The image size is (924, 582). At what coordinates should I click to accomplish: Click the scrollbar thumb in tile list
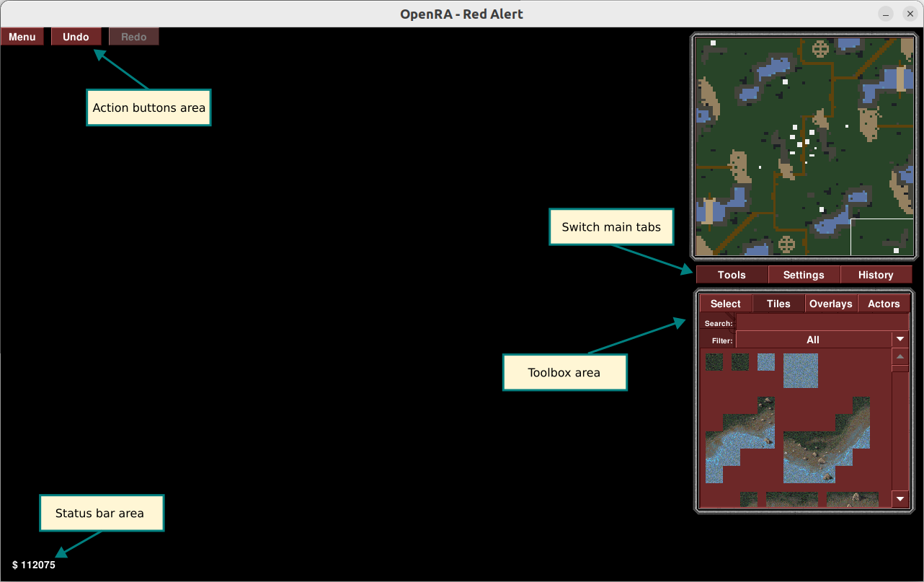tap(900, 369)
